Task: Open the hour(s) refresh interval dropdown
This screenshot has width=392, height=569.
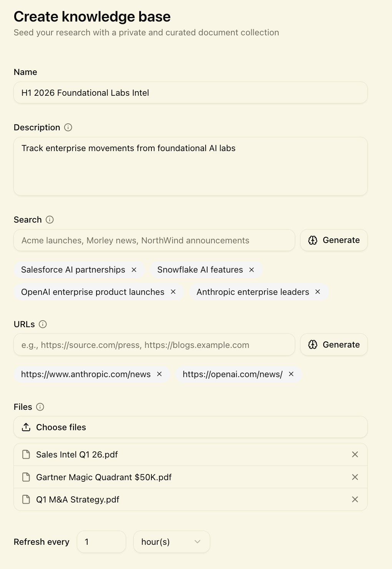Action: 171,542
